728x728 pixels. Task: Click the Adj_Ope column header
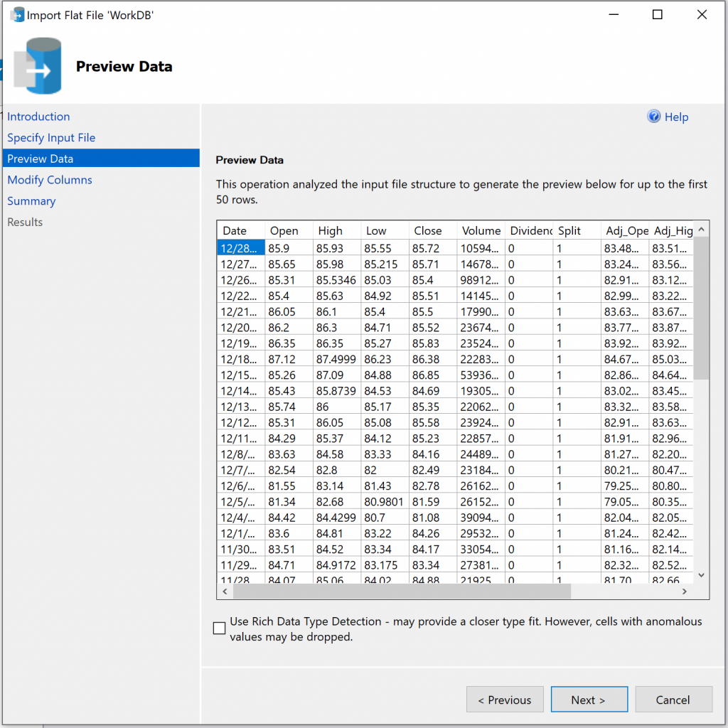624,231
